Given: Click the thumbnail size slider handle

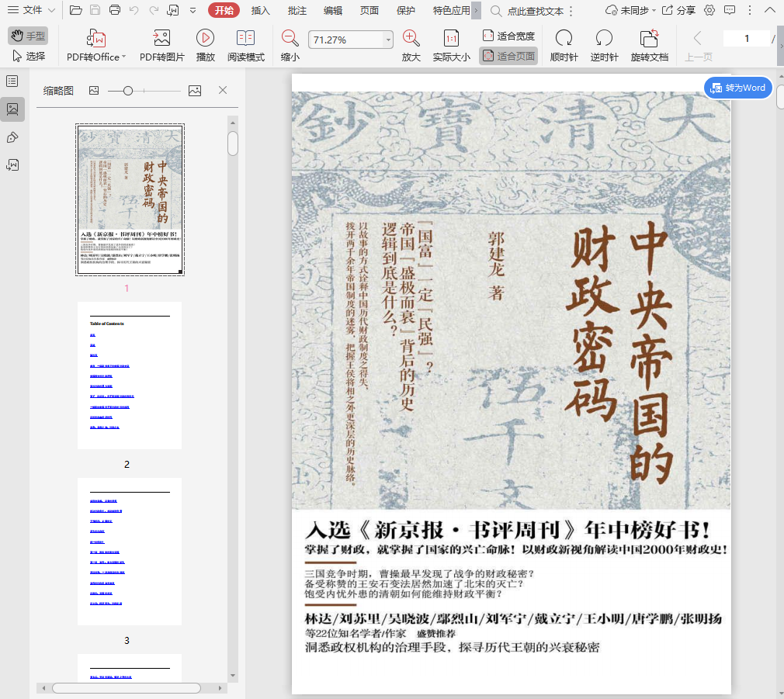Looking at the screenshot, I should (128, 91).
